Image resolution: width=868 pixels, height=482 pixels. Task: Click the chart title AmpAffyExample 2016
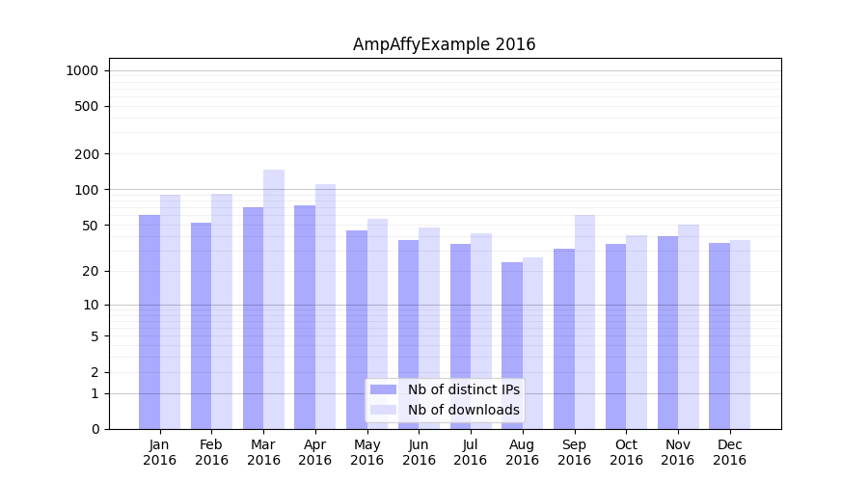tap(444, 44)
